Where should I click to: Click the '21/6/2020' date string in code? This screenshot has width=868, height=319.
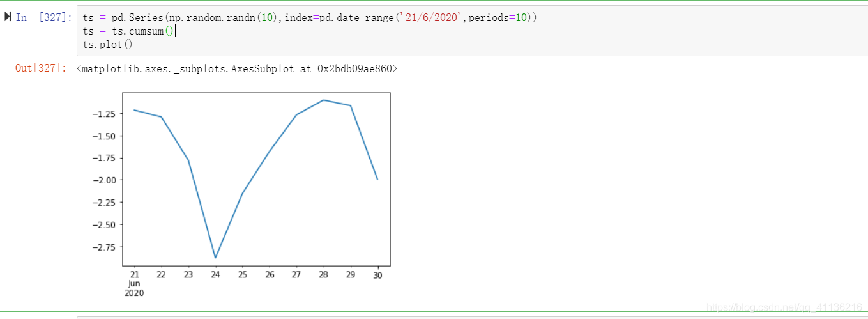pyautogui.click(x=430, y=18)
